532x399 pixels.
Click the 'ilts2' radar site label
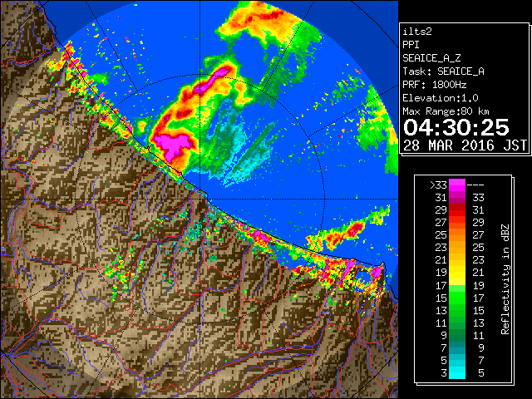click(417, 32)
